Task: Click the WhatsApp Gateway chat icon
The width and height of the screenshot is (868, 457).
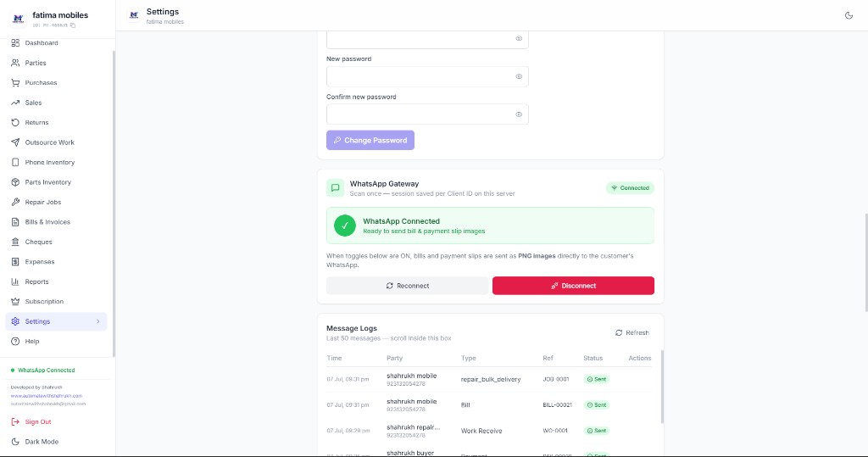Action: 335,187
